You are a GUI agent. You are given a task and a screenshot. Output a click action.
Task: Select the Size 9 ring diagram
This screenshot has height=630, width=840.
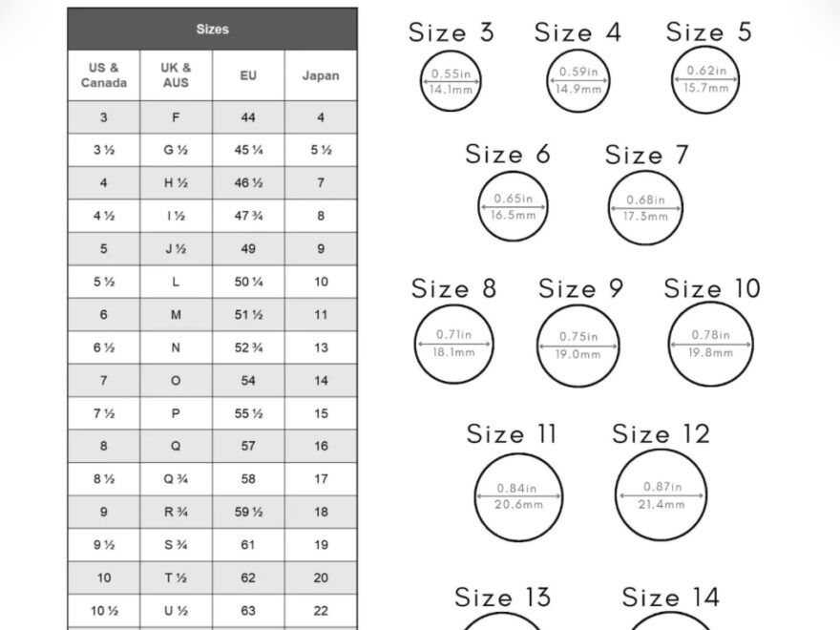[x=578, y=345]
